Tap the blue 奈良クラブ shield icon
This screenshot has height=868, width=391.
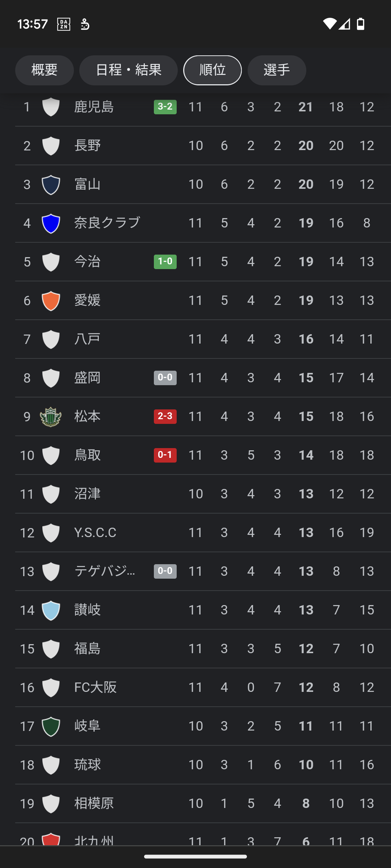[51, 223]
